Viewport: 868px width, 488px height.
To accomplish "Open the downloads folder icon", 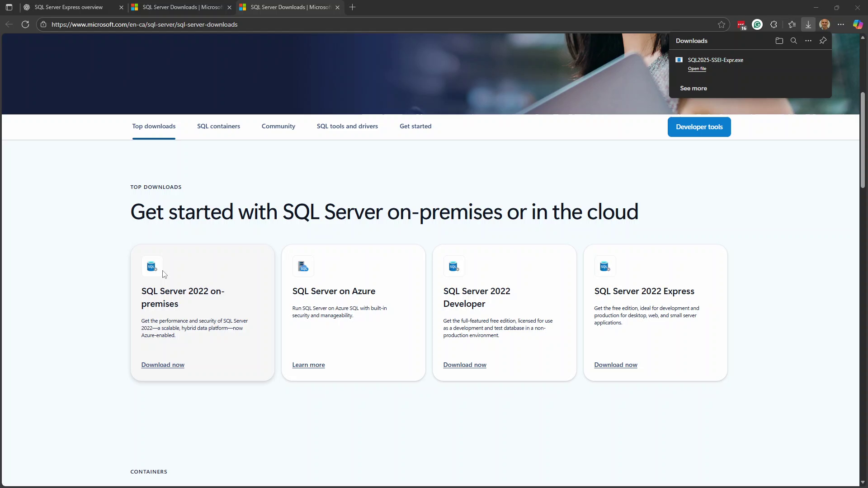I will pos(779,41).
